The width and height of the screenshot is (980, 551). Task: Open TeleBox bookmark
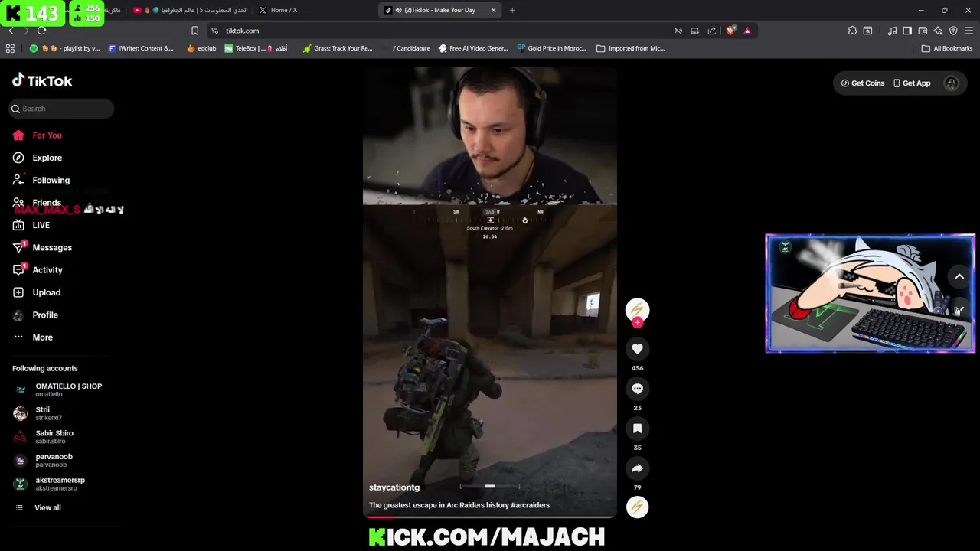pos(256,48)
